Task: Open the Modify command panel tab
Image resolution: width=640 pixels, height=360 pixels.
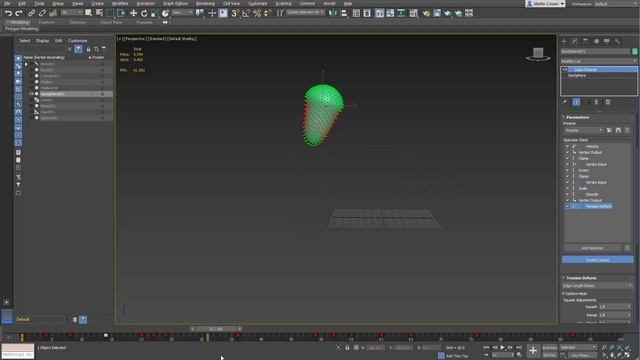Action: pyautogui.click(x=575, y=41)
